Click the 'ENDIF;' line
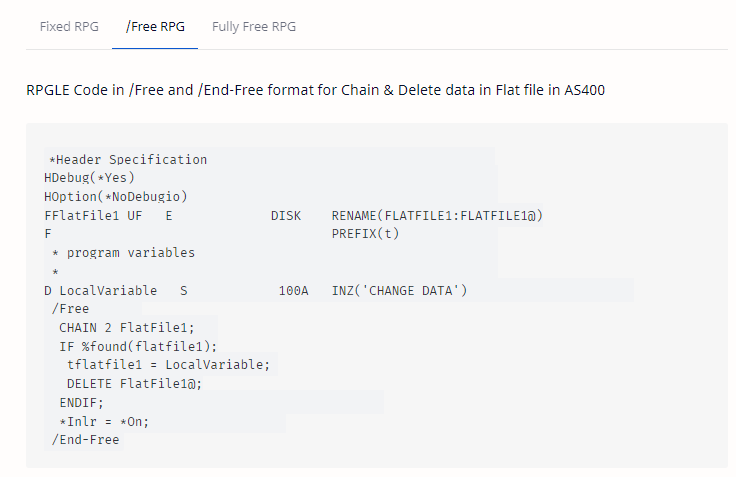The image size is (736, 477). tap(81, 402)
